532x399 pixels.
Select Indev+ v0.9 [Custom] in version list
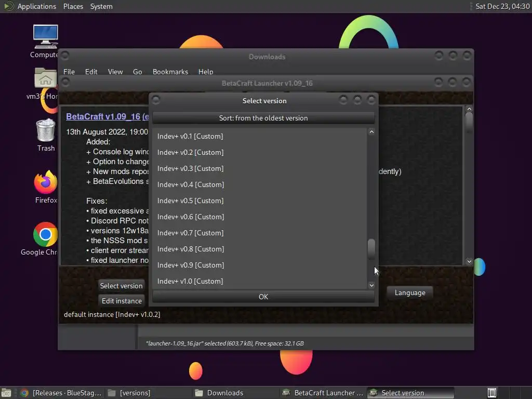(x=260, y=265)
